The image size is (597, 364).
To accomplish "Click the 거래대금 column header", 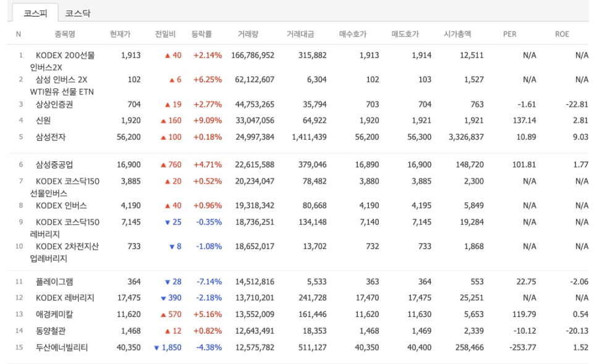I will tap(300, 34).
